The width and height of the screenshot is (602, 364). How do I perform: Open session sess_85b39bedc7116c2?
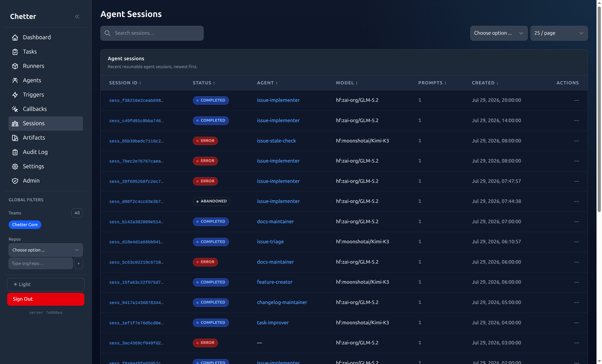coord(136,141)
